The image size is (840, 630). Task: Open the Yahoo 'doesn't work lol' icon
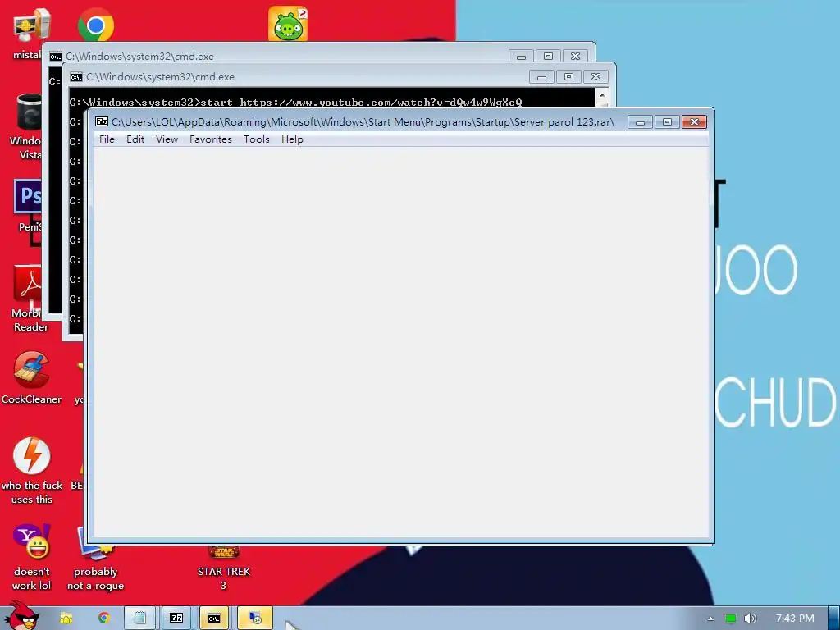coord(32,557)
